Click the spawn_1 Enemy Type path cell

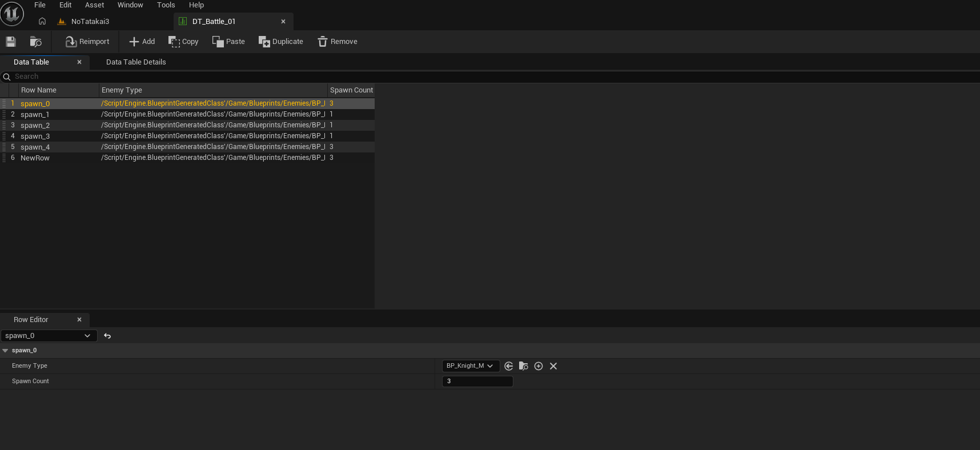point(213,114)
